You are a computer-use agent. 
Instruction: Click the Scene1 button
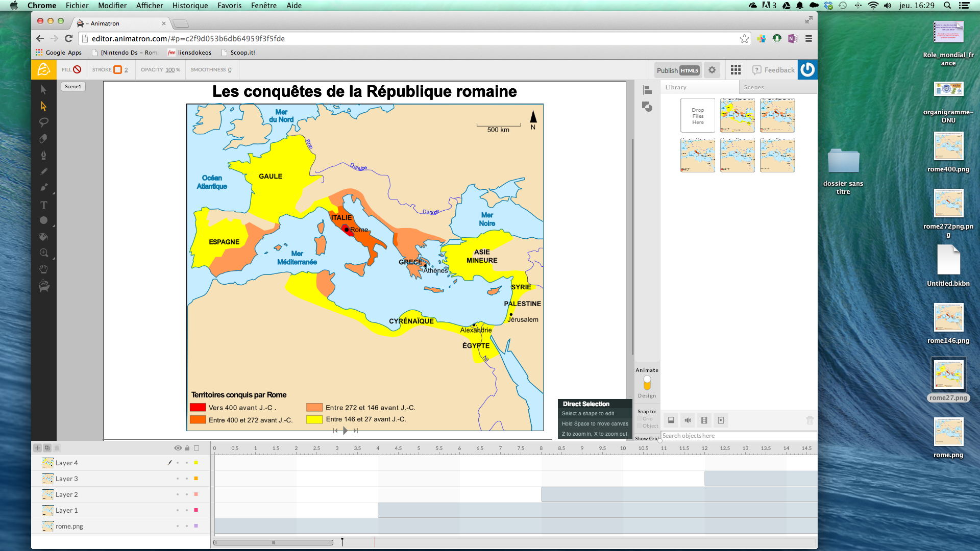tap(73, 86)
